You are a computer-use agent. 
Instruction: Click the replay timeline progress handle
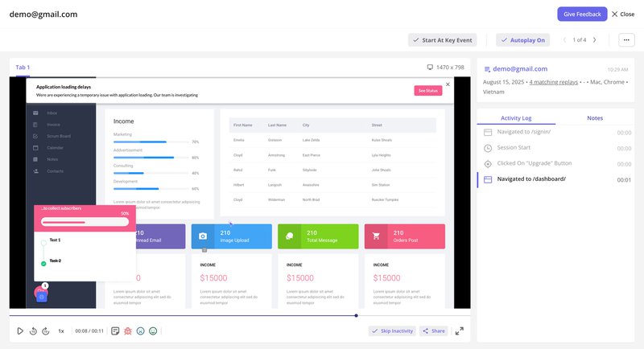click(356, 315)
